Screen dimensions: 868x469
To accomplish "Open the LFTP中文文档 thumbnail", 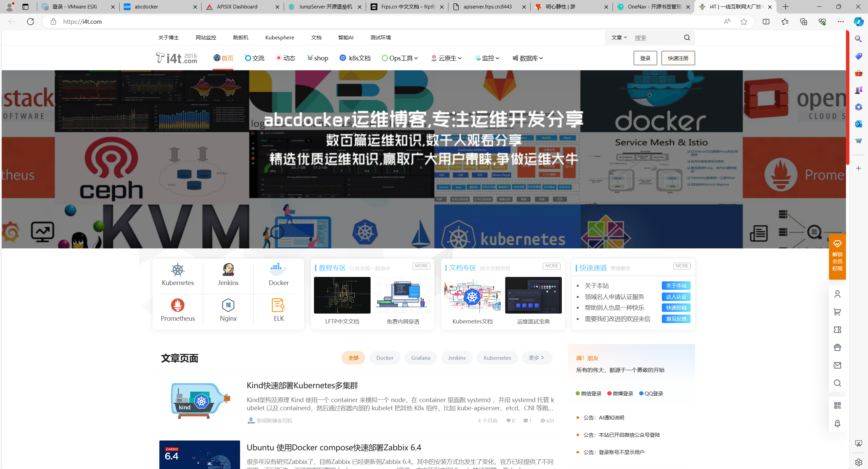I will point(342,295).
